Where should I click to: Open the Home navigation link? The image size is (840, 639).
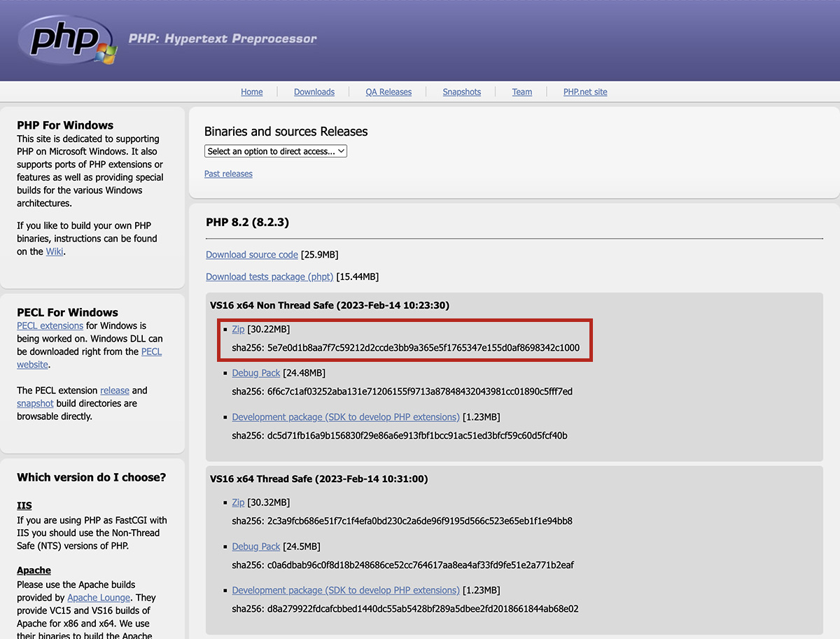point(252,92)
